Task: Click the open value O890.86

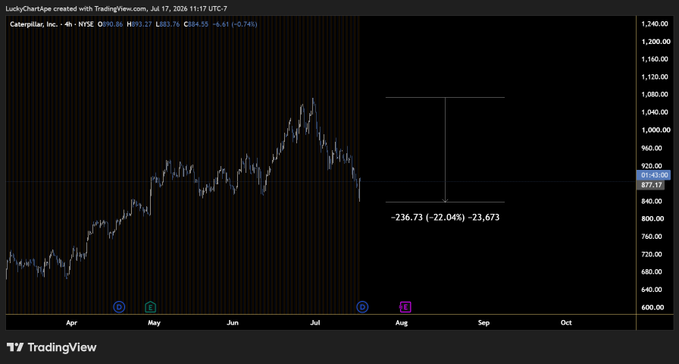Action: coord(110,24)
